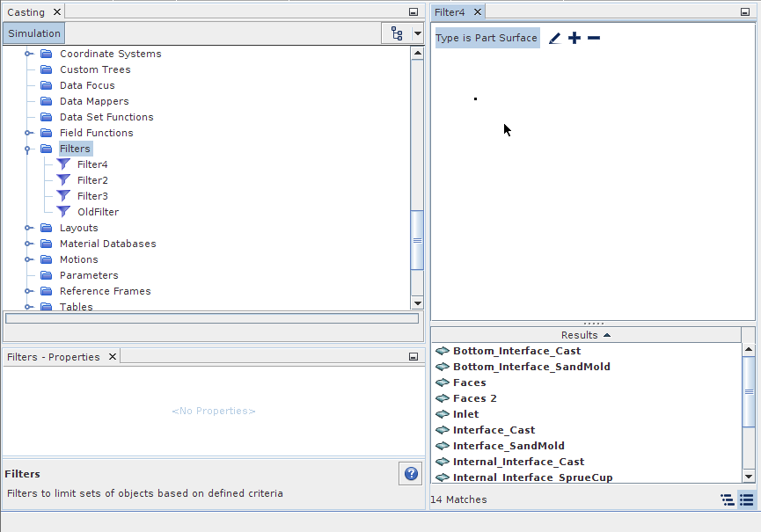
Task: Click the results list scrollbar down arrow
Action: [749, 477]
